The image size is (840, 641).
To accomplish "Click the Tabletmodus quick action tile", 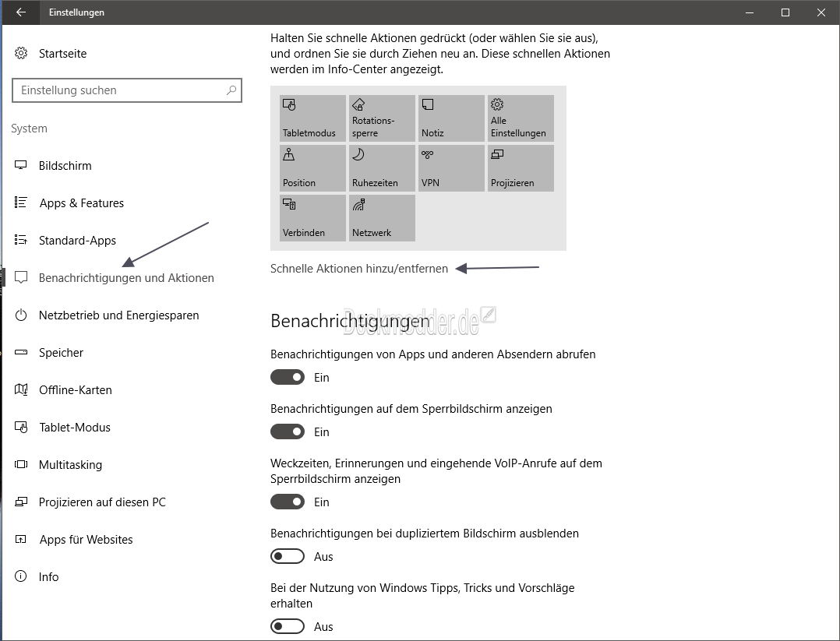I will coord(312,118).
